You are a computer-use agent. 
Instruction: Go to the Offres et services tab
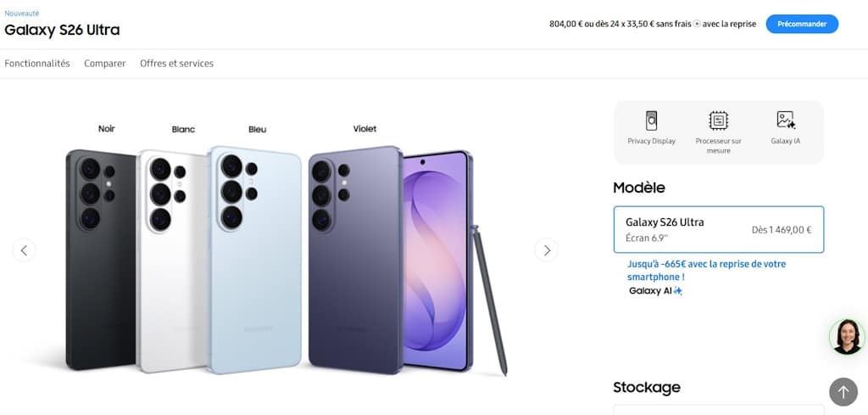coord(176,64)
